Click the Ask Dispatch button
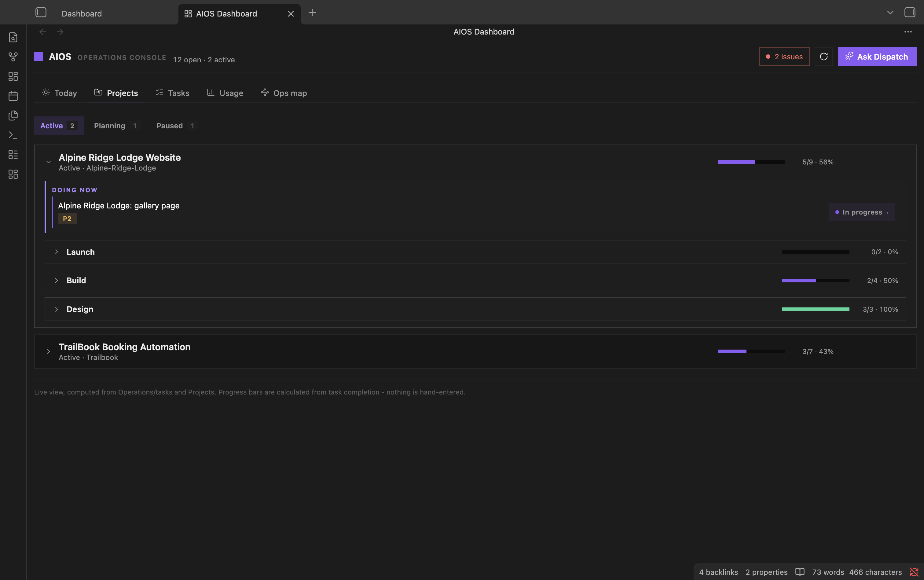 tap(877, 57)
